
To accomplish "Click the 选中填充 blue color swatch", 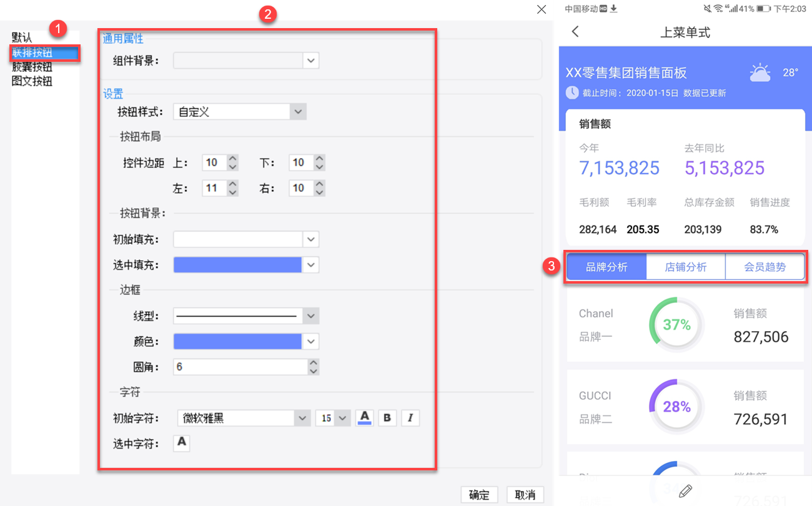I will 238,265.
